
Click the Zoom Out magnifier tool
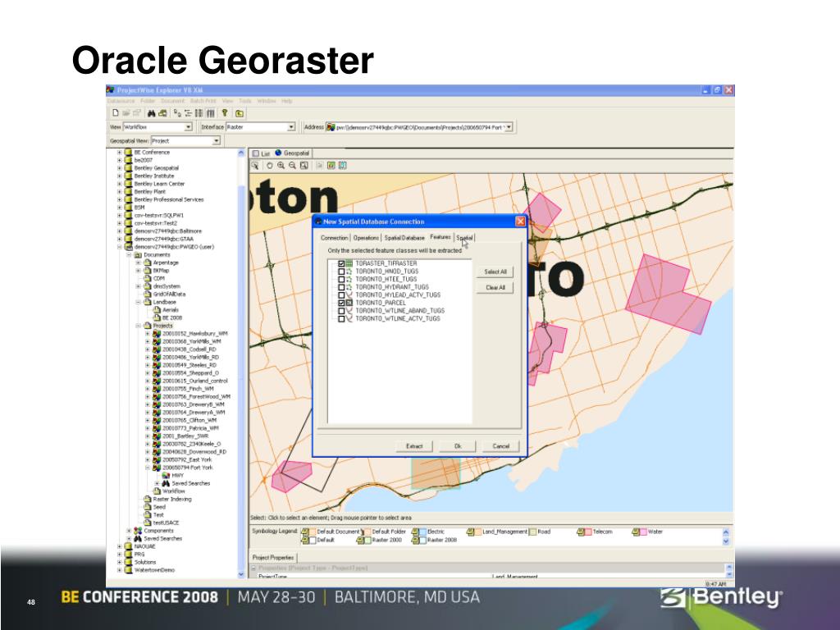click(293, 166)
